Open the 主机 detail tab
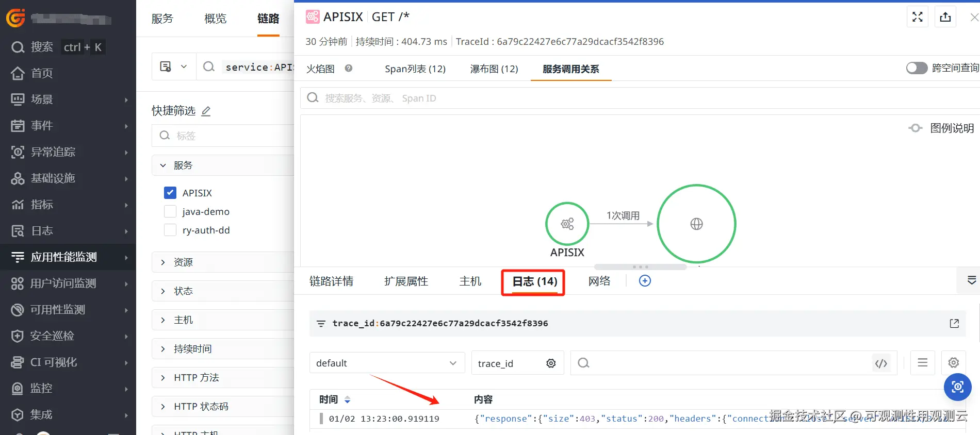 tap(470, 281)
